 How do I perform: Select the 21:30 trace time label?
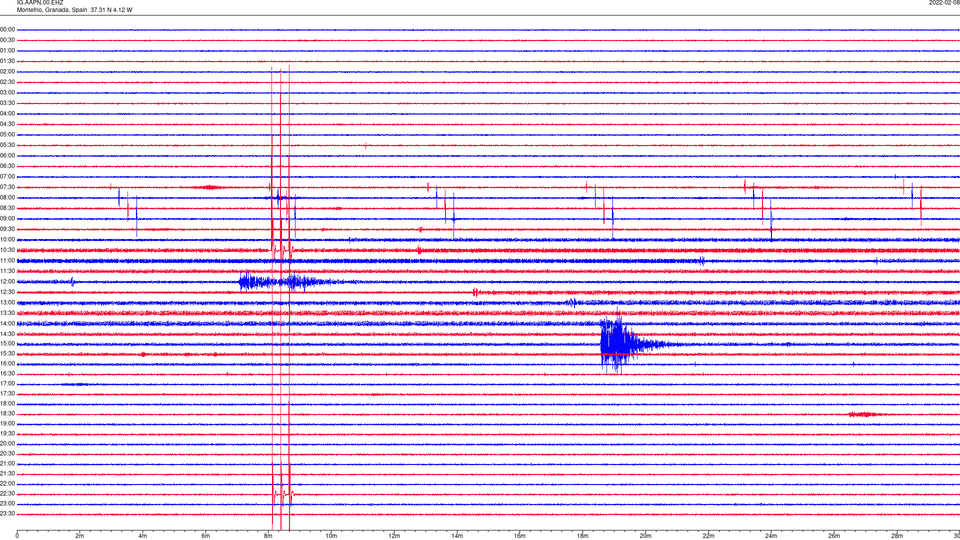(7, 474)
